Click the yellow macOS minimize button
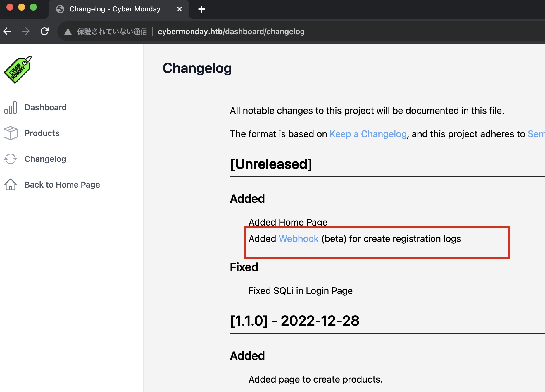Screen dimensions: 545x392 (x=22, y=7)
